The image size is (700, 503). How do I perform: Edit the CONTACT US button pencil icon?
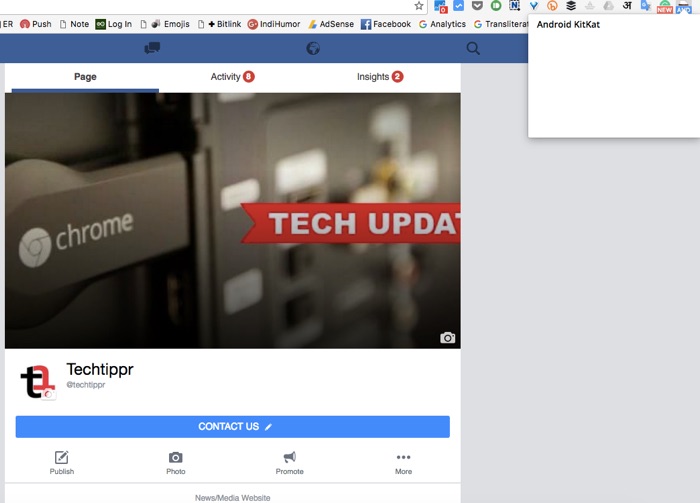[268, 427]
